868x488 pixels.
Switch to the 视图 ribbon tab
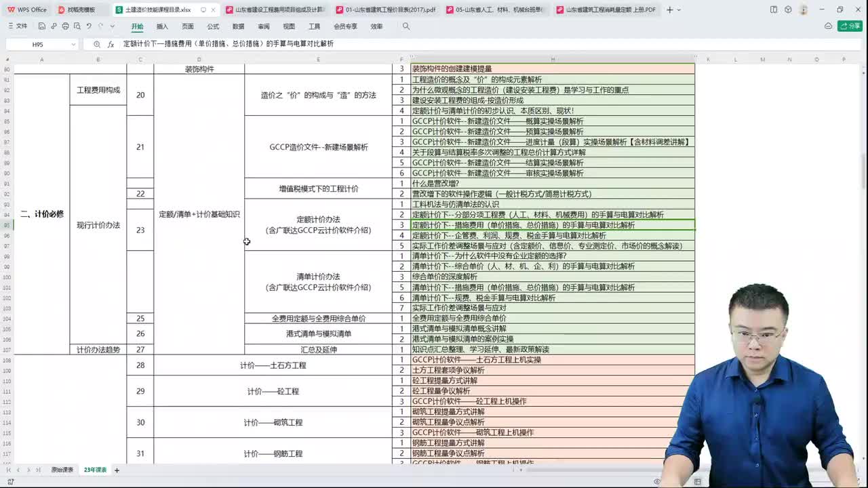pyautogui.click(x=289, y=26)
